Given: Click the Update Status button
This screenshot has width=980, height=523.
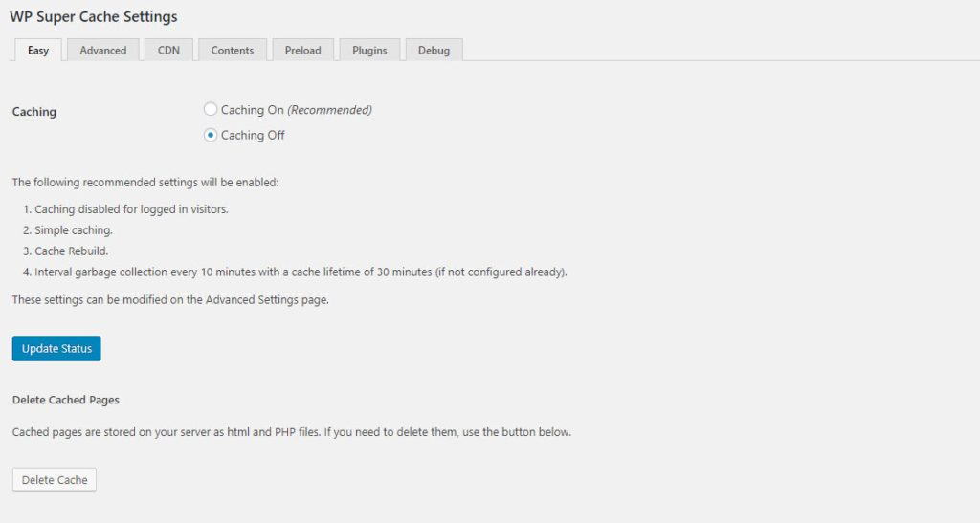Looking at the screenshot, I should [x=56, y=349].
